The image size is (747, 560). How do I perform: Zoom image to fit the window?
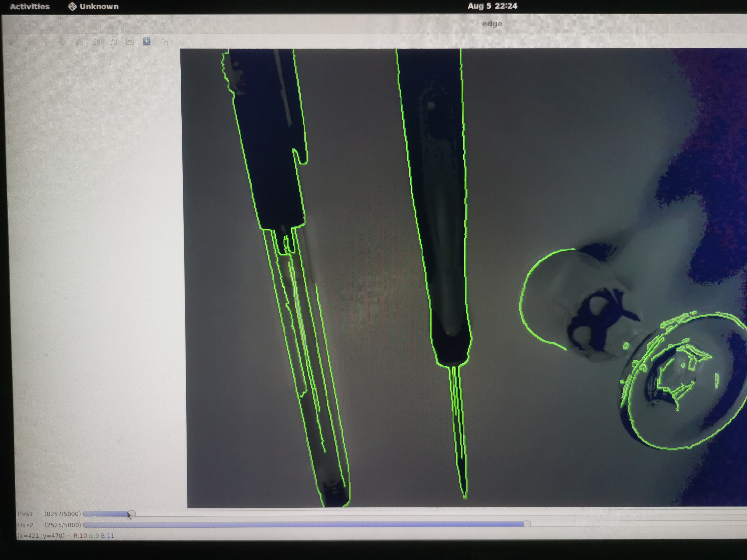96,42
